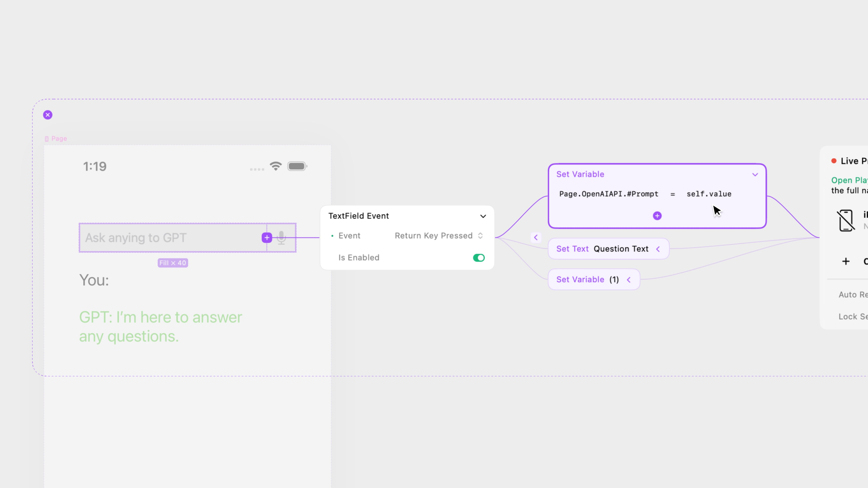Toggle the Is Enabled switch off
The width and height of the screenshot is (868, 488).
tap(479, 258)
